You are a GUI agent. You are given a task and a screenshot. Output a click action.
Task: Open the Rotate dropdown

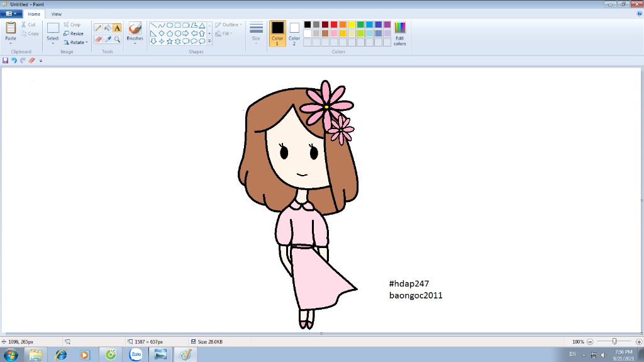(76, 42)
